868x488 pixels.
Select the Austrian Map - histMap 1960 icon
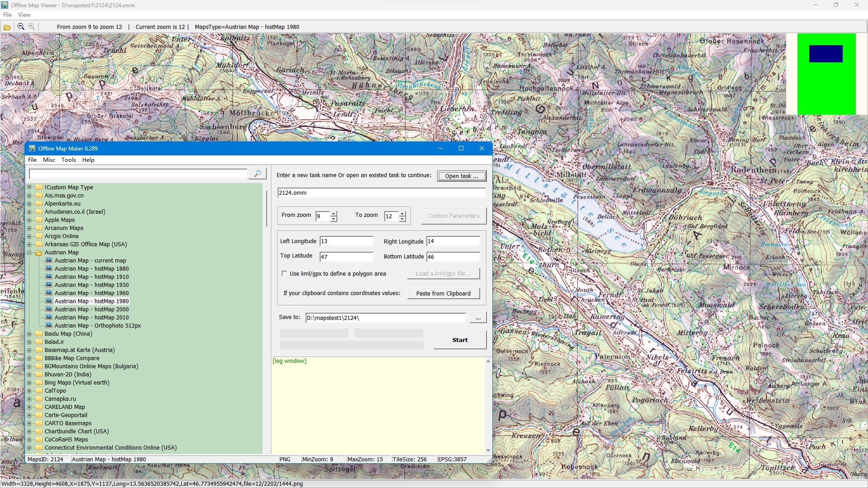(49, 293)
